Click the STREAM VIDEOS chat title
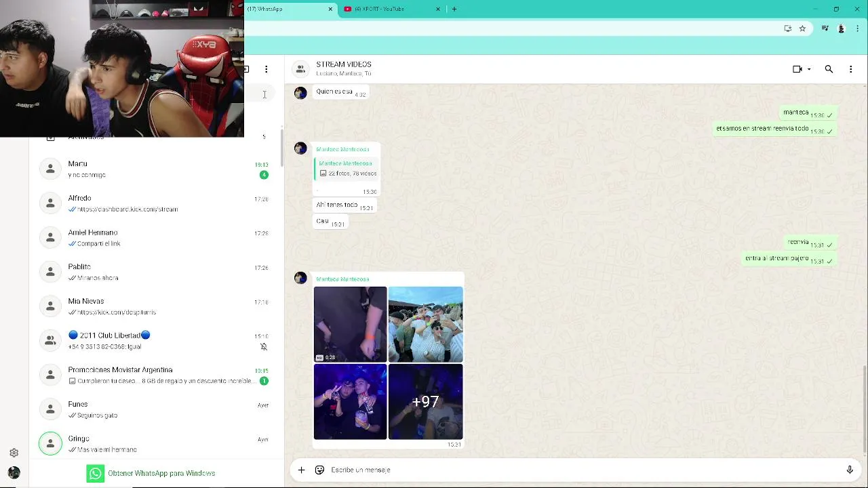Viewport: 868px width, 488px height. click(x=344, y=64)
